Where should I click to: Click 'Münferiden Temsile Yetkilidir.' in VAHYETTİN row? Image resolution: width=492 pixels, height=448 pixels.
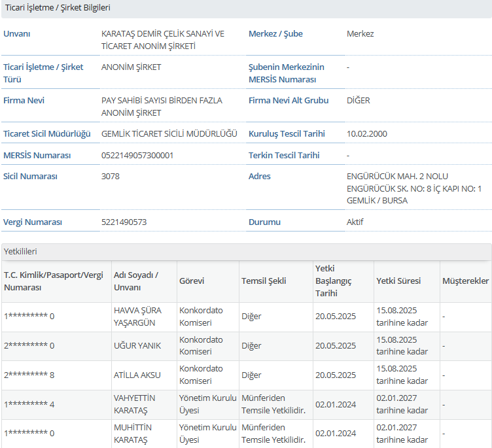pyautogui.click(x=273, y=404)
